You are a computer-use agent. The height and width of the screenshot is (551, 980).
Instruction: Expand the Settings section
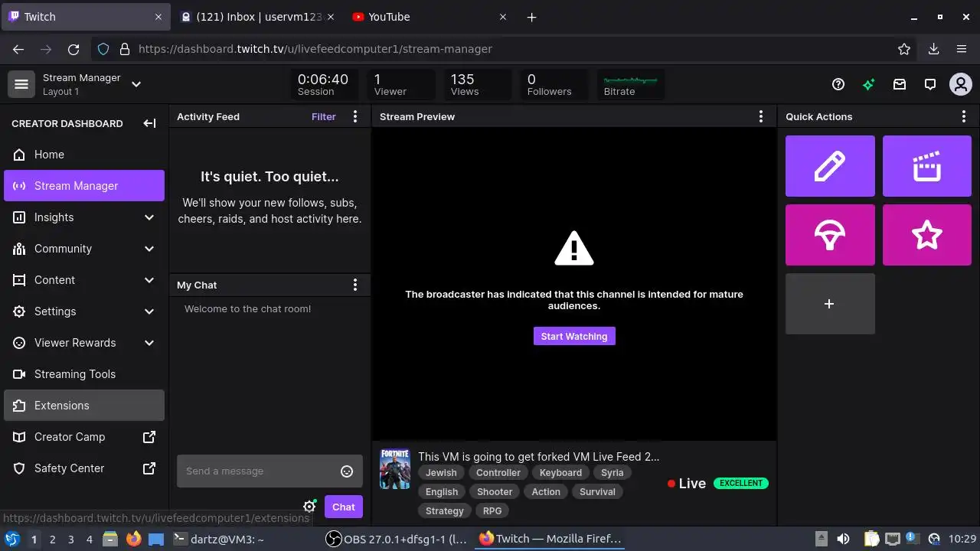pos(84,311)
